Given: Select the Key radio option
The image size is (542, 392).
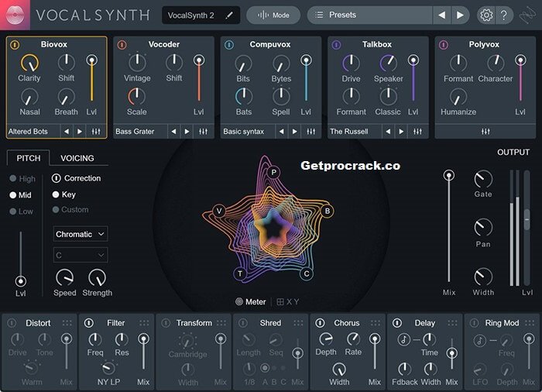Looking at the screenshot, I should (57, 194).
